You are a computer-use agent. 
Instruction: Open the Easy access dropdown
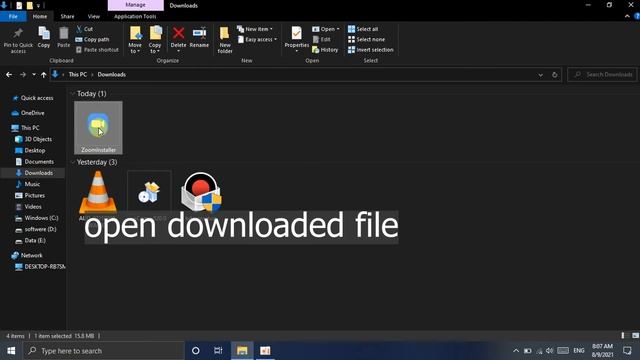(x=257, y=40)
